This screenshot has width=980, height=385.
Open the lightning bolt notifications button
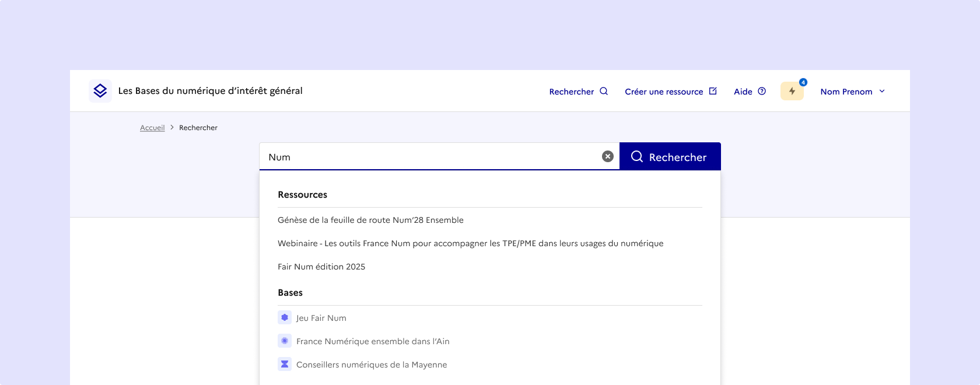tap(792, 91)
